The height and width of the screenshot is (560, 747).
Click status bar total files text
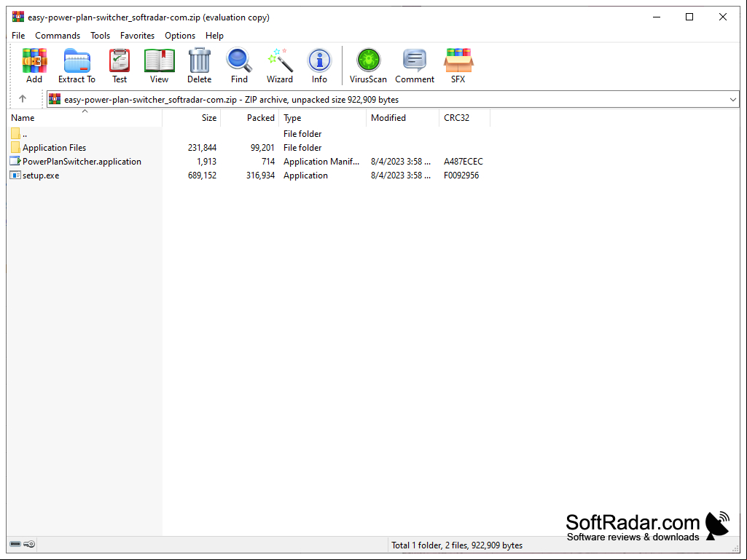(457, 545)
